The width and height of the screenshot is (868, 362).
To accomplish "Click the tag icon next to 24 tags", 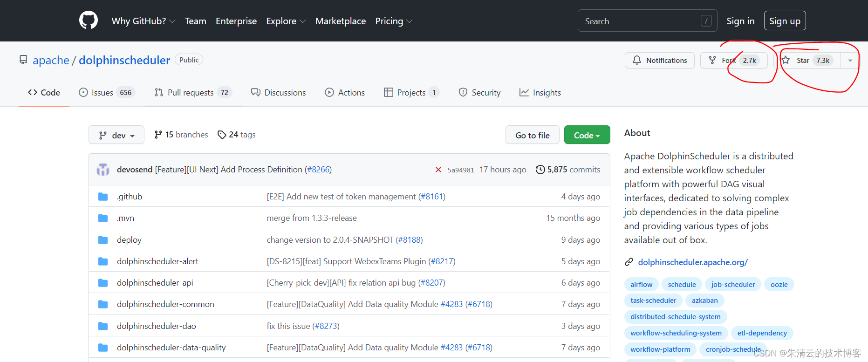I will (x=222, y=135).
